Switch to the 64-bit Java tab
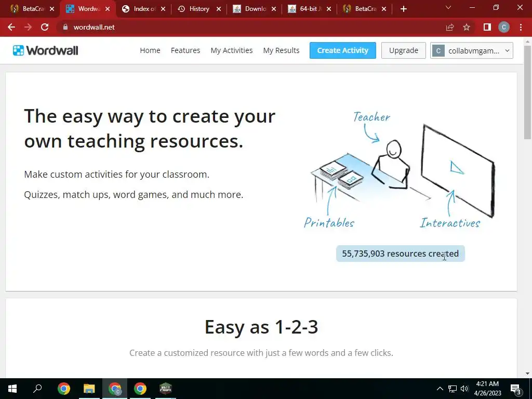This screenshot has width=532, height=399. pyautogui.click(x=310, y=9)
